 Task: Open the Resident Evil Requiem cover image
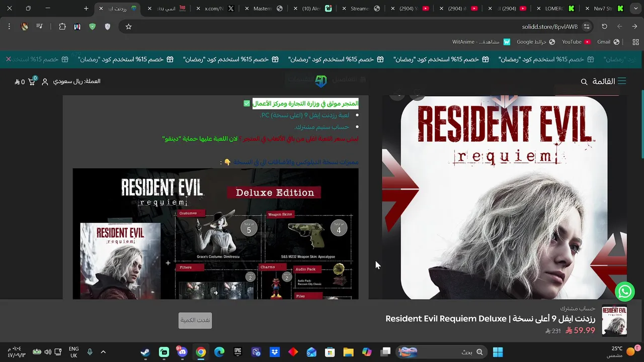504,198
